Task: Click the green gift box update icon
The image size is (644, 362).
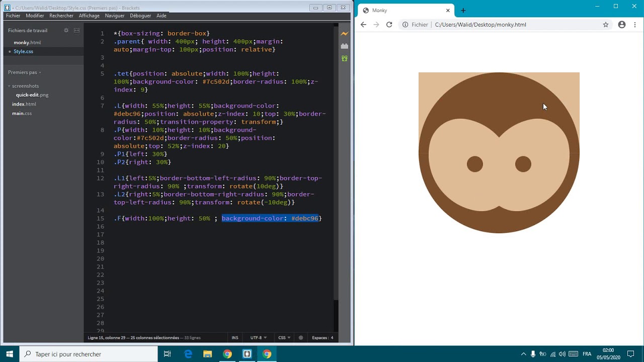Action: click(344, 58)
